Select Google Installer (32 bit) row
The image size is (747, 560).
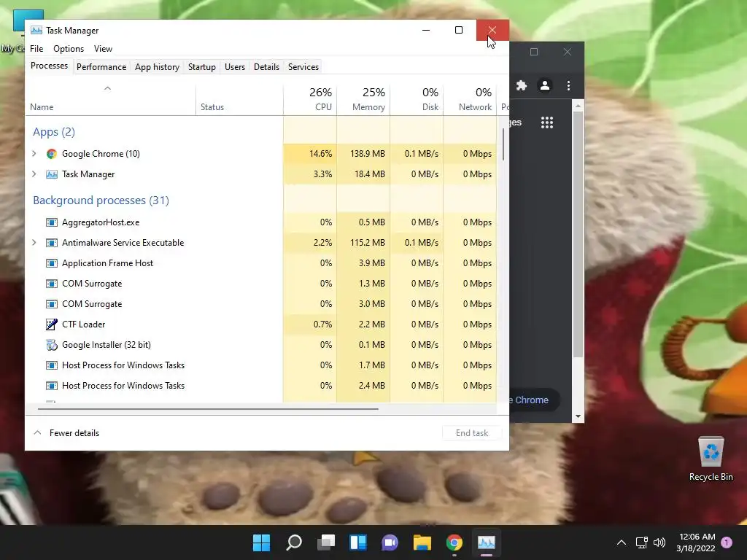pyautogui.click(x=260, y=345)
